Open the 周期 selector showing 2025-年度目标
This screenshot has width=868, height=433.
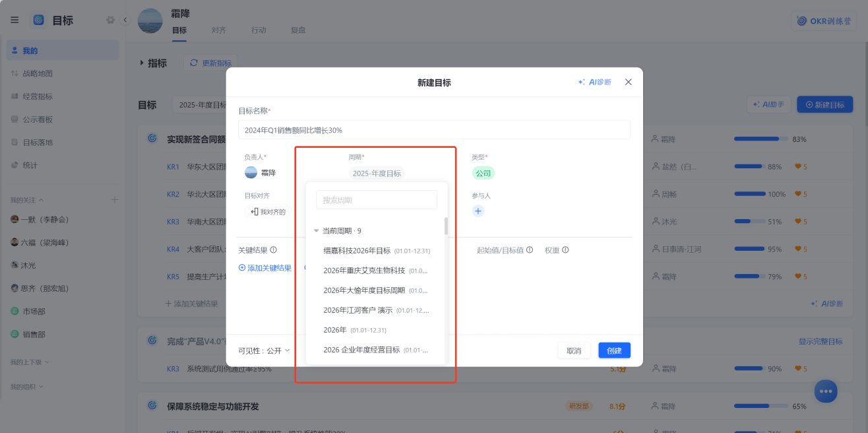click(x=377, y=173)
